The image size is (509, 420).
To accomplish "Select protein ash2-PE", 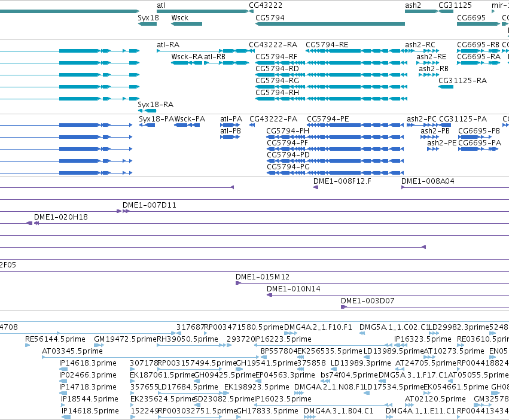I will 442,143.
